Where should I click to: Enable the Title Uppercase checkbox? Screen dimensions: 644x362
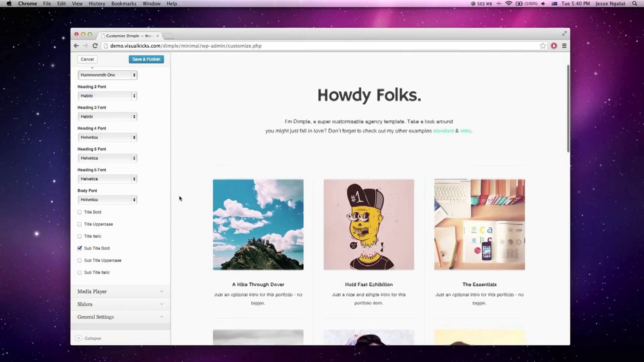pyautogui.click(x=79, y=224)
